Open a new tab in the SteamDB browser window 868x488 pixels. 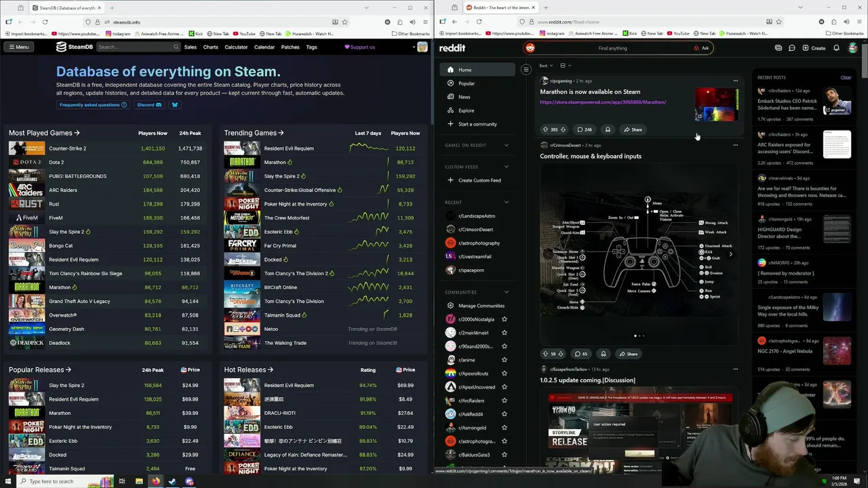[112, 7]
